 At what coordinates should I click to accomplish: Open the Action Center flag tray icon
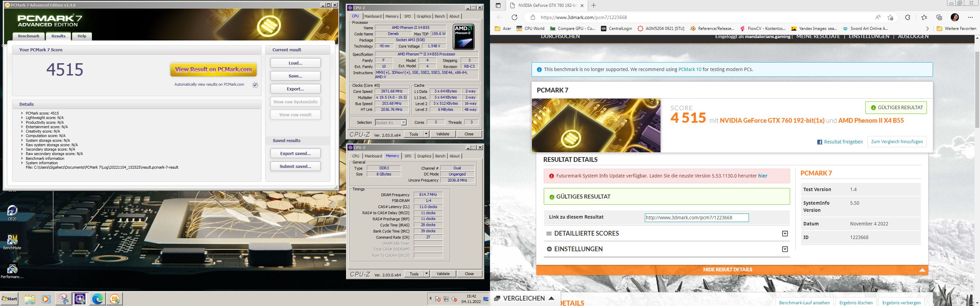click(x=438, y=299)
